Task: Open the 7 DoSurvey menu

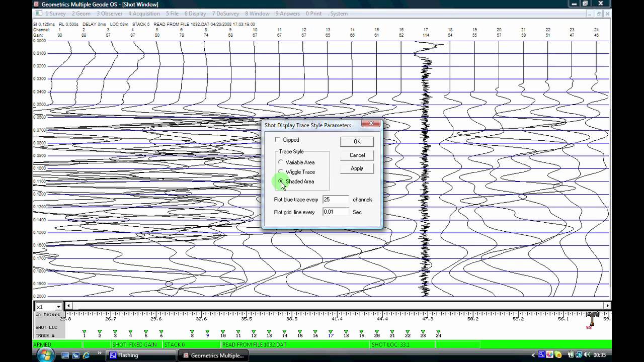Action: [x=226, y=14]
